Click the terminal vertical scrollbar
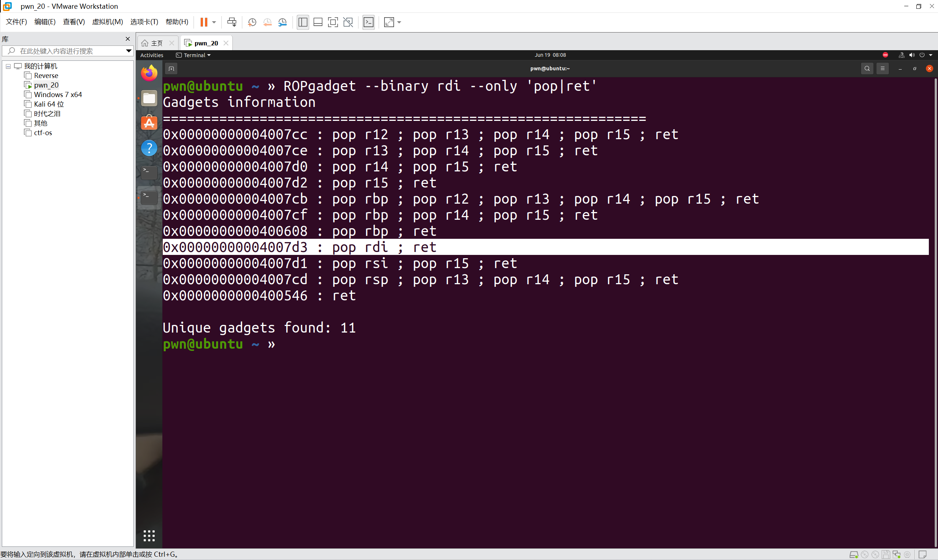938x560 pixels. 935,312
